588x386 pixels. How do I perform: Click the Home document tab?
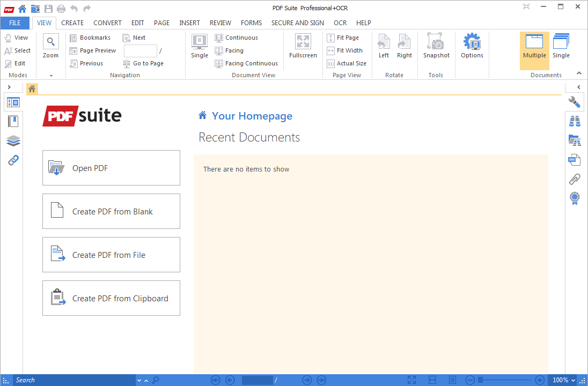pos(32,89)
